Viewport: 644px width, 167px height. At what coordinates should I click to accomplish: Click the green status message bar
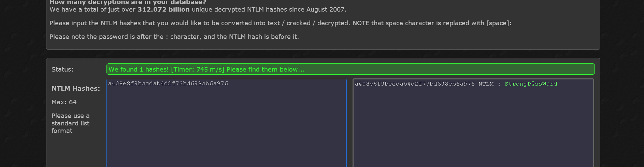coord(444,69)
